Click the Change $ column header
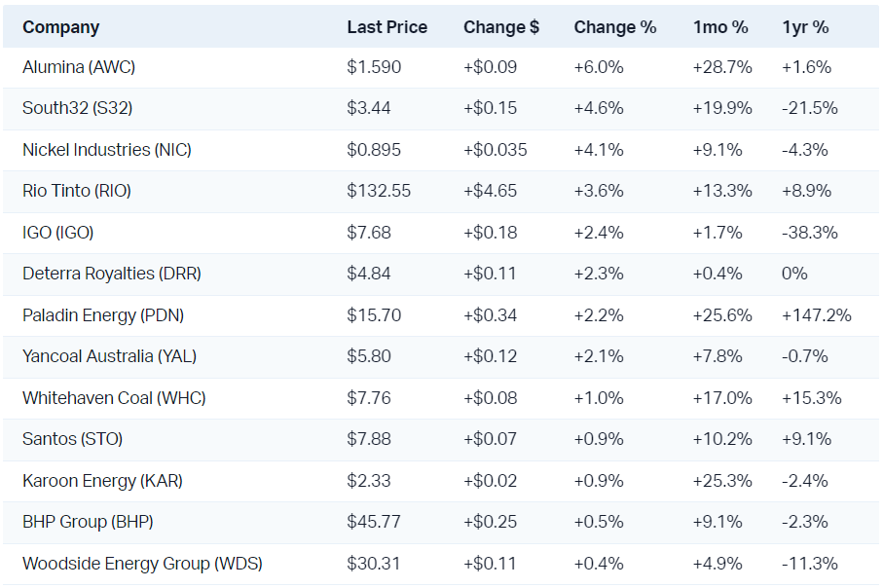Viewport: 883px width, 588px height. tap(500, 27)
